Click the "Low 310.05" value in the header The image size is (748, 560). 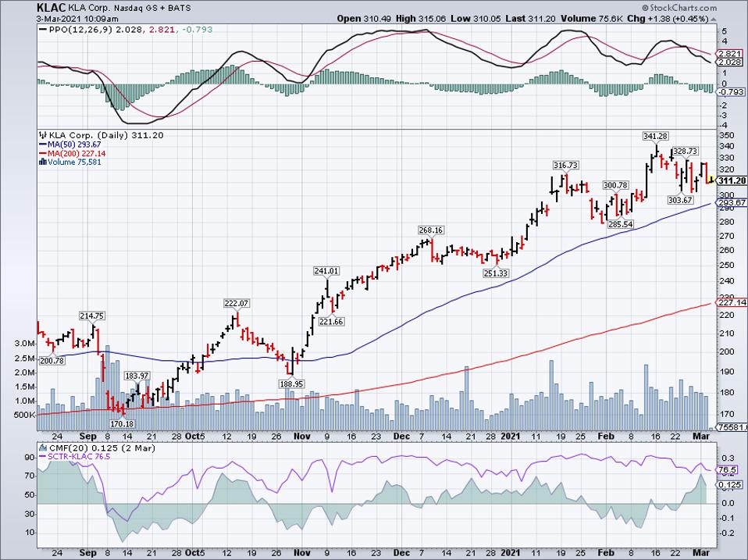click(x=476, y=19)
